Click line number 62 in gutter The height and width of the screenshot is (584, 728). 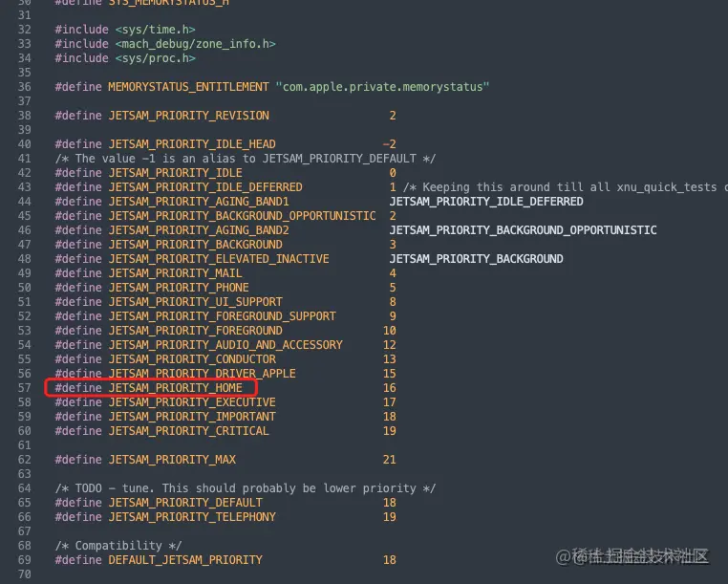tap(25, 460)
